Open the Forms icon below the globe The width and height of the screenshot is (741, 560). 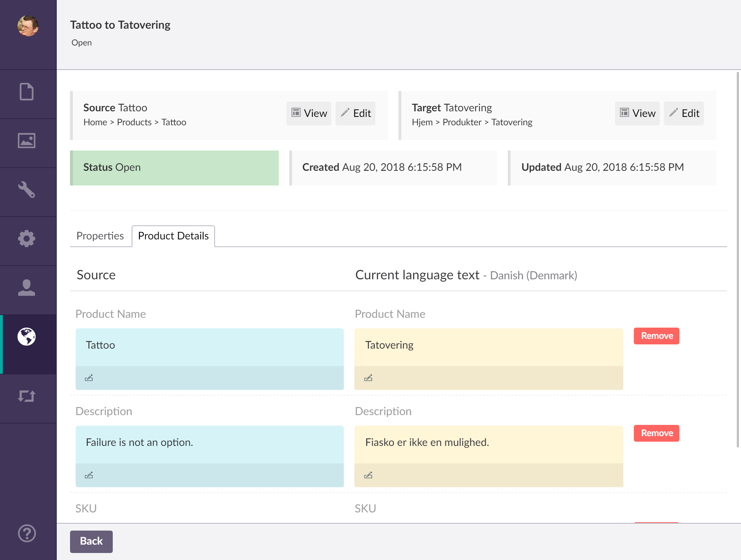click(27, 396)
